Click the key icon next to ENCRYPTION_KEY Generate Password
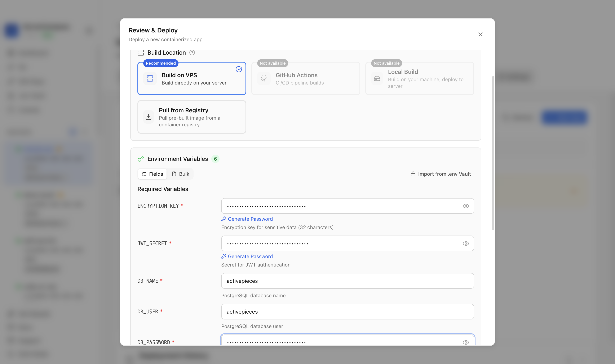The image size is (615, 364). (x=224, y=219)
